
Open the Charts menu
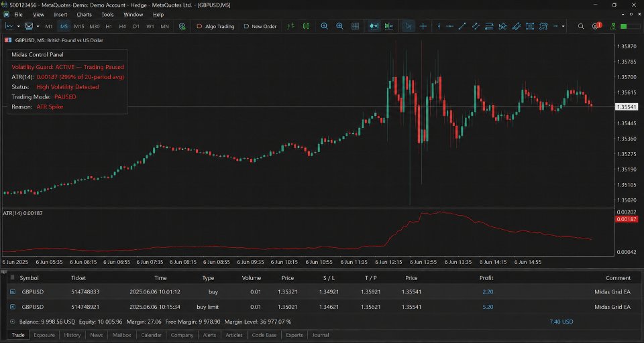85,14
